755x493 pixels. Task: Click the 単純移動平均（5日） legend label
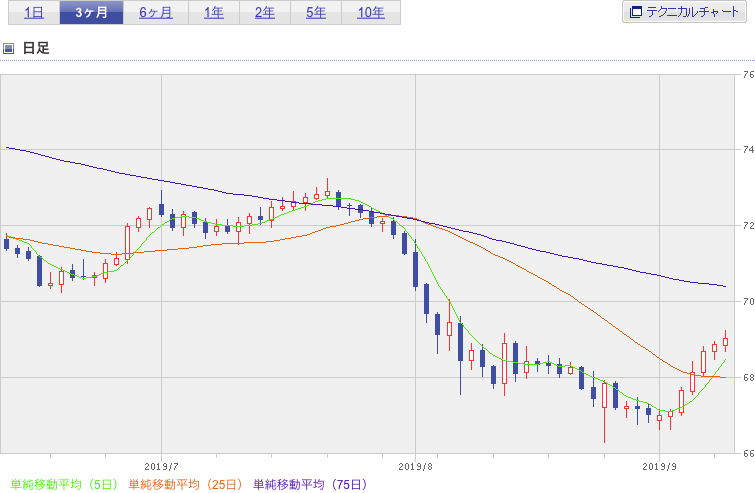tap(64, 484)
